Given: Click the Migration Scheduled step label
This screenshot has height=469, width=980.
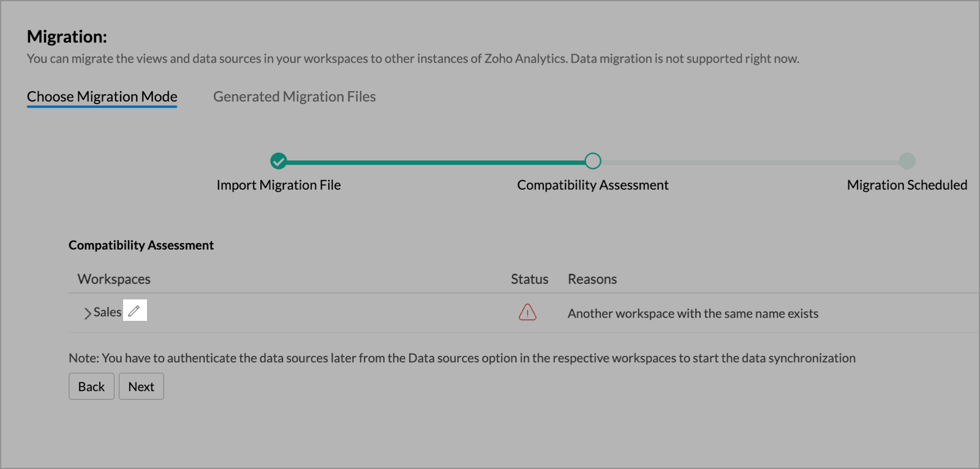Looking at the screenshot, I should [907, 185].
